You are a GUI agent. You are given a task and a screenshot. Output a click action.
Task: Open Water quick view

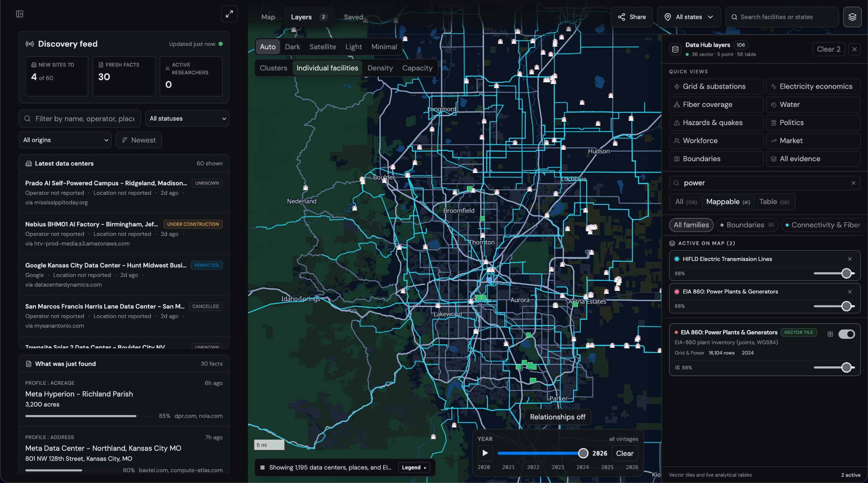pos(813,105)
